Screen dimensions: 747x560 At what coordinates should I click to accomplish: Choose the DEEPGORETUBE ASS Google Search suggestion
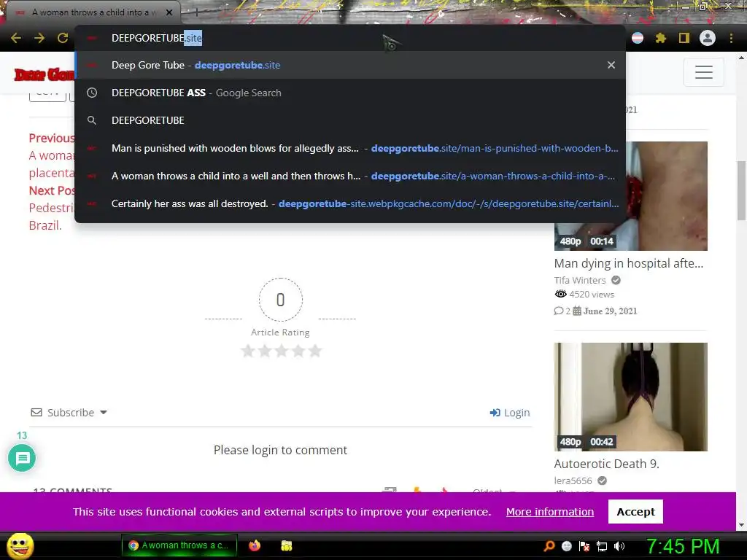(x=350, y=93)
